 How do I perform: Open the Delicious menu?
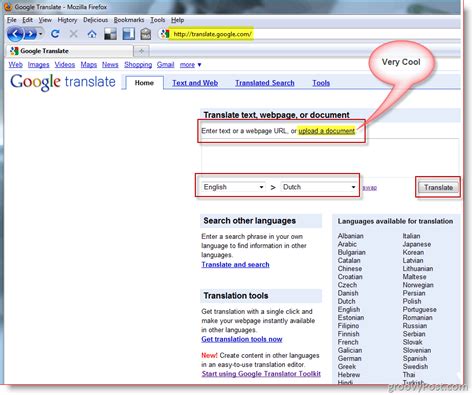point(95,20)
